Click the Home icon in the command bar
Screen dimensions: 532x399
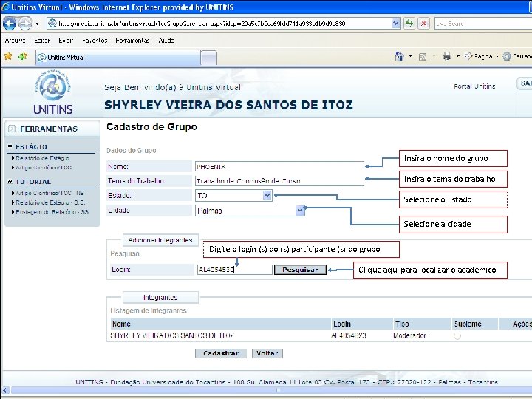coord(399,56)
